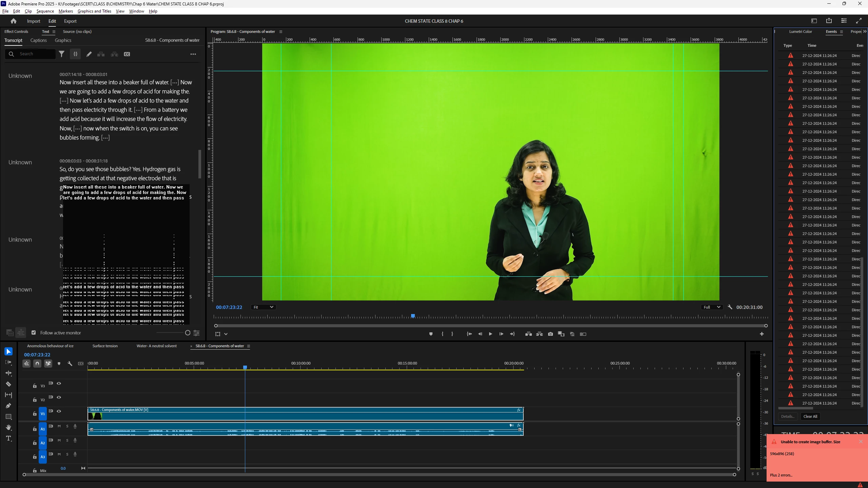The width and height of the screenshot is (868, 488).
Task: Open Program monitor wrench settings
Action: point(730,307)
